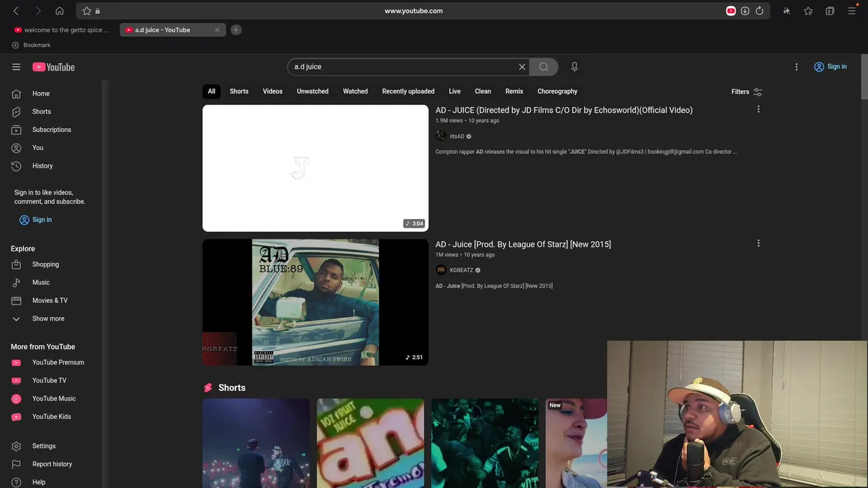The width and height of the screenshot is (868, 488).
Task: Open Report history in the sidebar
Action: click(51, 464)
